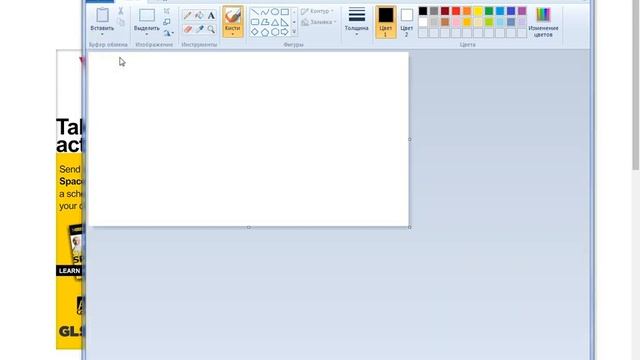This screenshot has height=360, width=640.
Task: Choose the Rectangle shape in the top row
Action: (284, 12)
